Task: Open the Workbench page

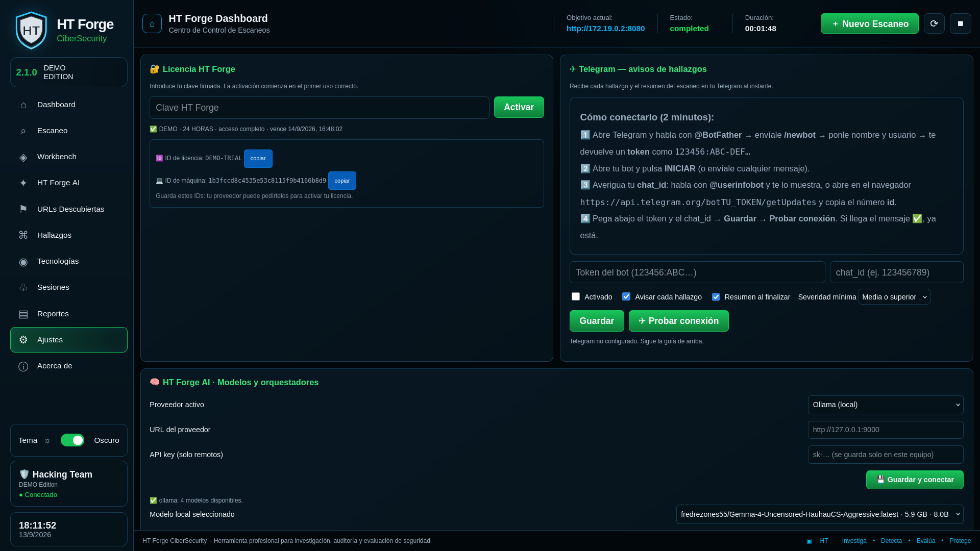Action: pyautogui.click(x=69, y=157)
